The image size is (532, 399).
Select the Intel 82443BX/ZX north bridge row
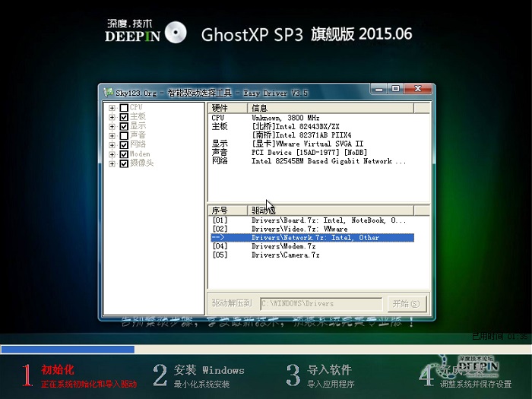pyautogui.click(x=312, y=127)
